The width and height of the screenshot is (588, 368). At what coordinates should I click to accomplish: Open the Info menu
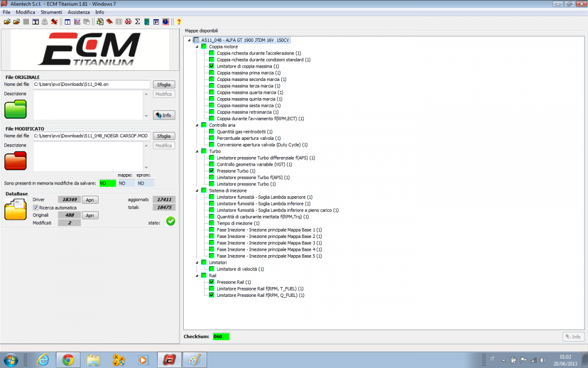point(99,12)
